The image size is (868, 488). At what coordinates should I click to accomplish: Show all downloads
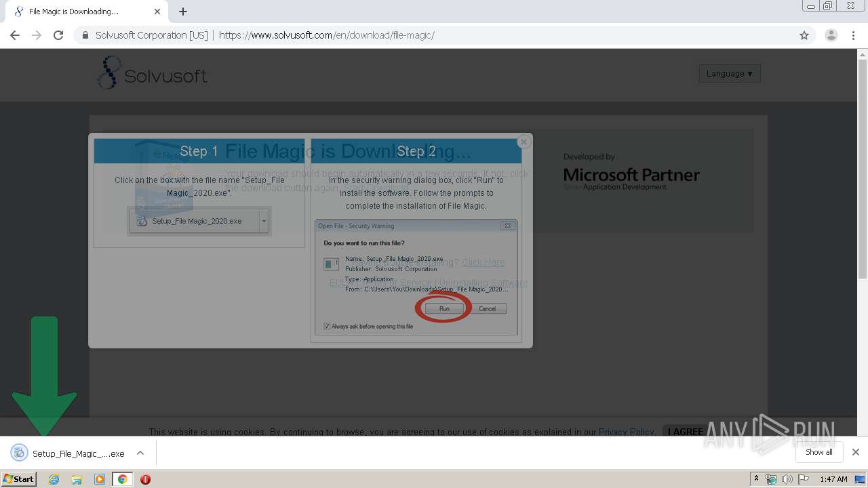[819, 452]
